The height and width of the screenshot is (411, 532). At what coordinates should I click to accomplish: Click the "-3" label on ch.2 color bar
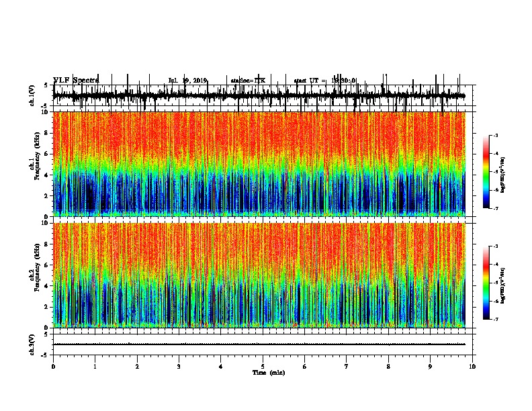(x=495, y=246)
